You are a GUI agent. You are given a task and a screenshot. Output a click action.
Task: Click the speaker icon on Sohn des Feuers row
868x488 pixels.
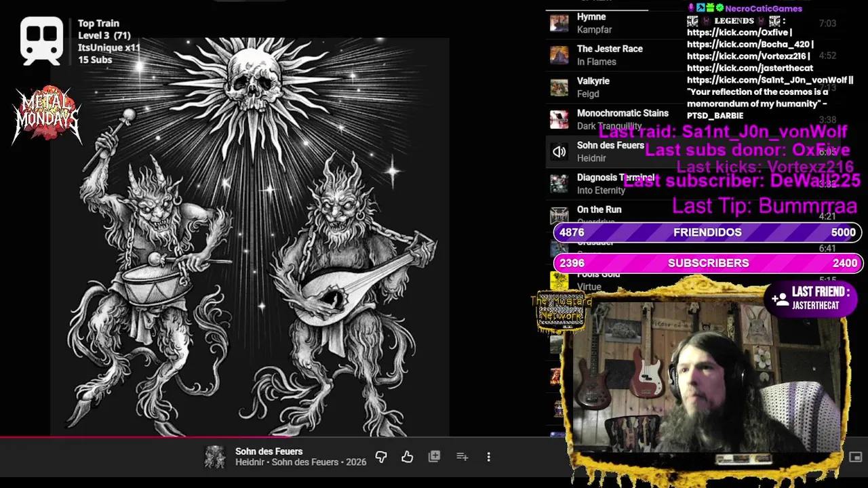click(x=559, y=152)
